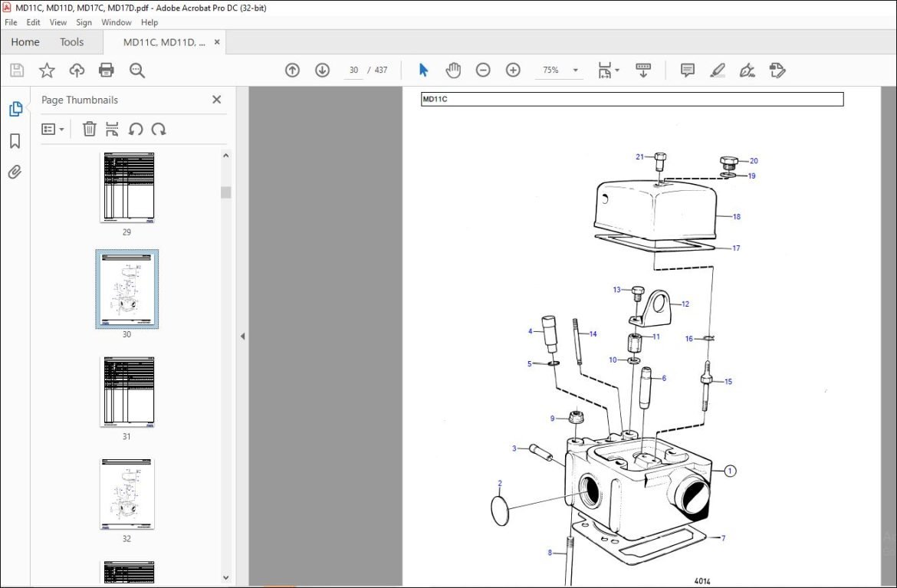Delete selected page trash icon
Screen dimensions: 897x588
coord(89,129)
